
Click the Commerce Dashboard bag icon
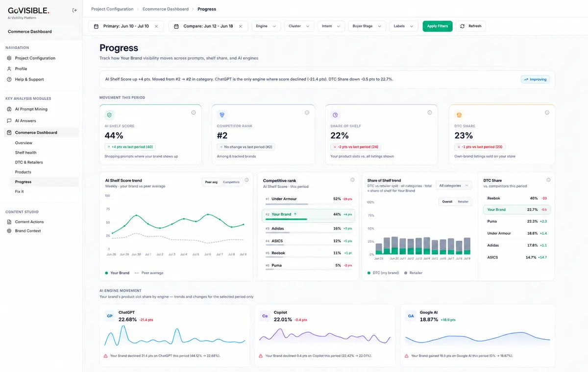tap(9, 133)
